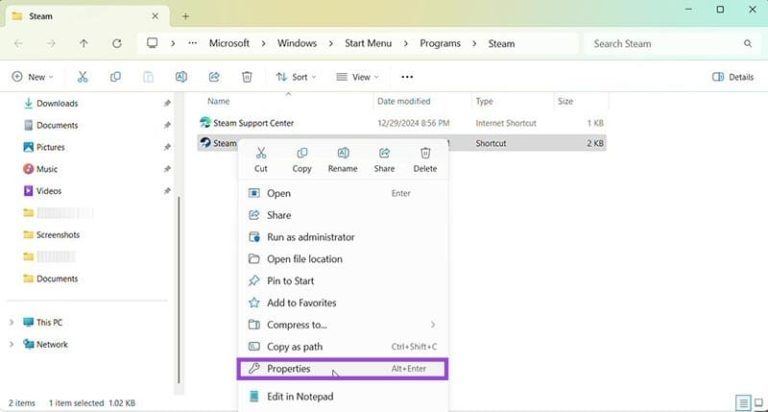This screenshot has height=412, width=768.
Task: Select Properties from the context menu
Action: click(x=289, y=369)
